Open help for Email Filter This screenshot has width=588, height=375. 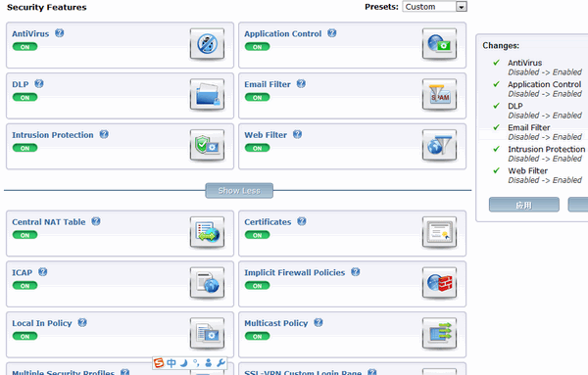coord(301,83)
